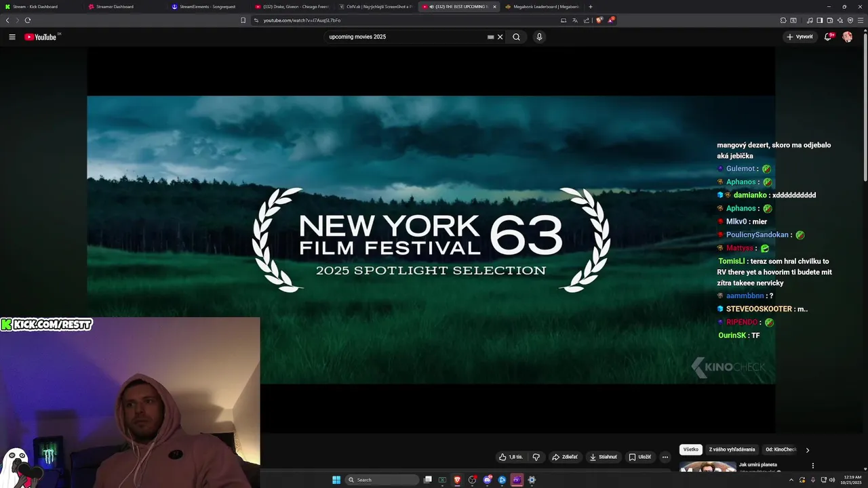Open the media control music note icon
The image size is (868, 488).
809,20
